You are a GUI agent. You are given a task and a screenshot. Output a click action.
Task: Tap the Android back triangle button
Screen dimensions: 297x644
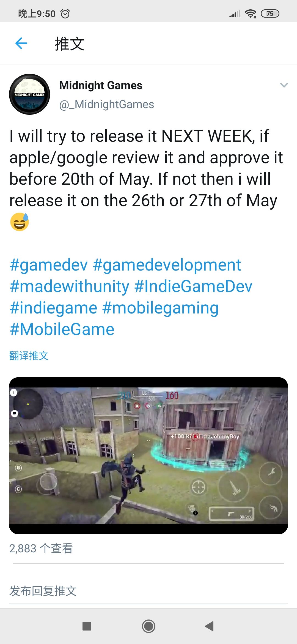210,626
